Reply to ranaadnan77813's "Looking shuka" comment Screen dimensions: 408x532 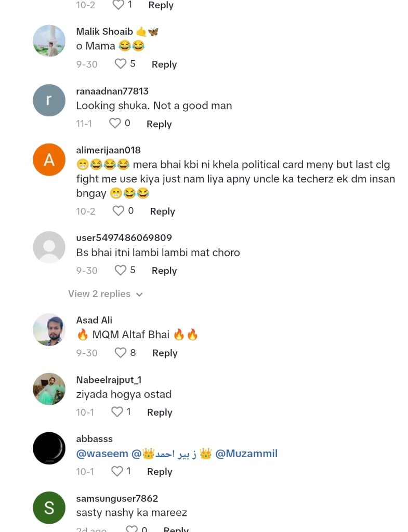(159, 124)
